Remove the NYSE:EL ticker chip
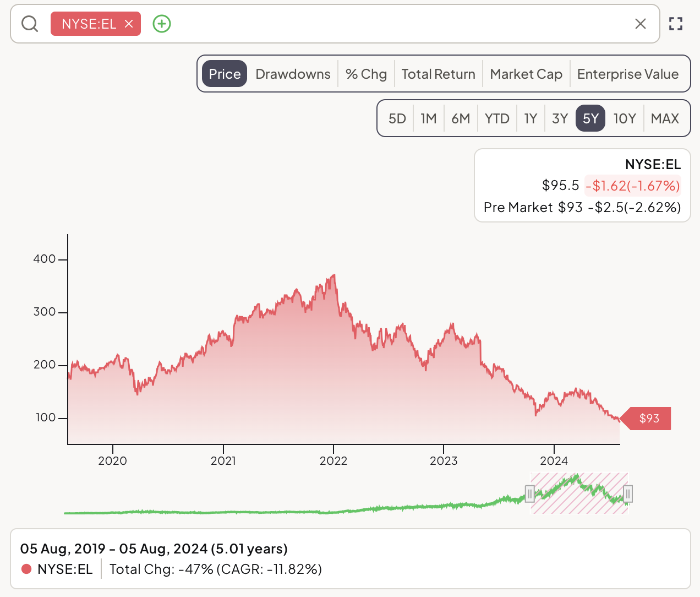Screen dimensions: 700x597 (129, 24)
